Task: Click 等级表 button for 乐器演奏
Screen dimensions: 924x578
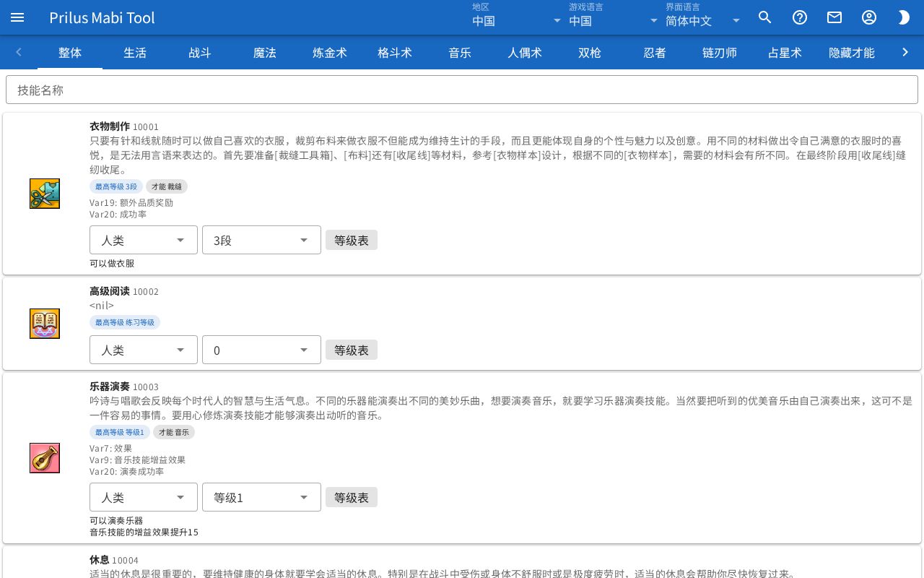Action: click(352, 497)
